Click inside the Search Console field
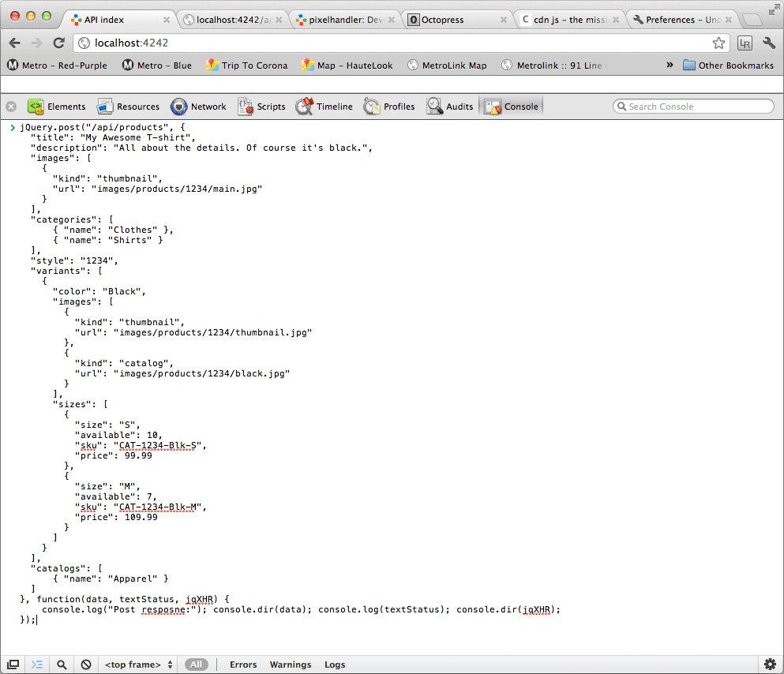Screen dimensions: 784x674 pos(693,106)
